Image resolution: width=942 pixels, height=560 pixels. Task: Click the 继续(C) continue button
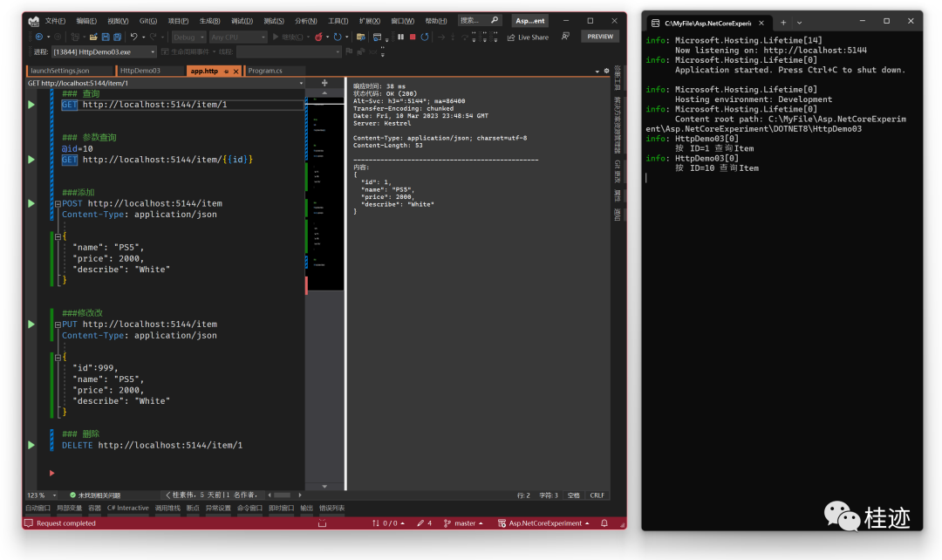point(288,38)
